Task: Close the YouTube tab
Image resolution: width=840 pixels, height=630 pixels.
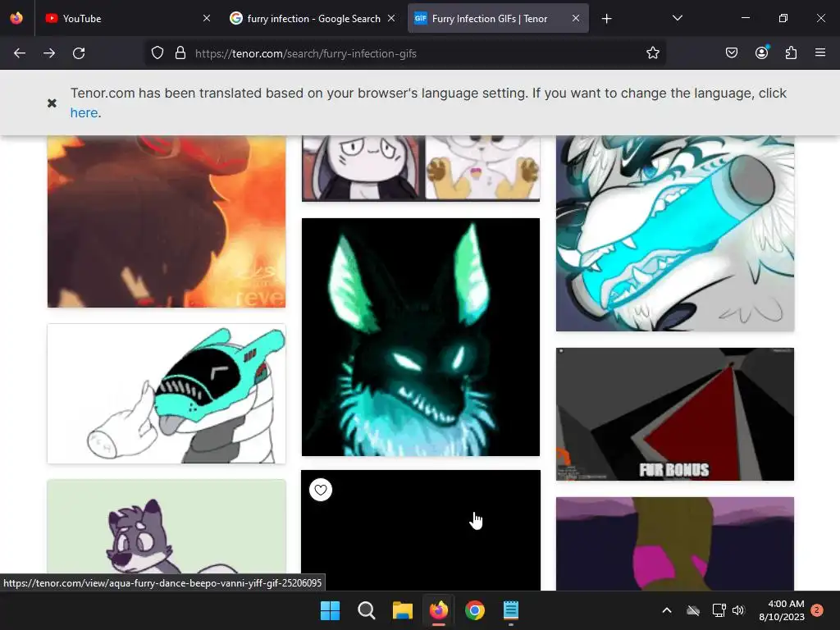Action: (207, 18)
